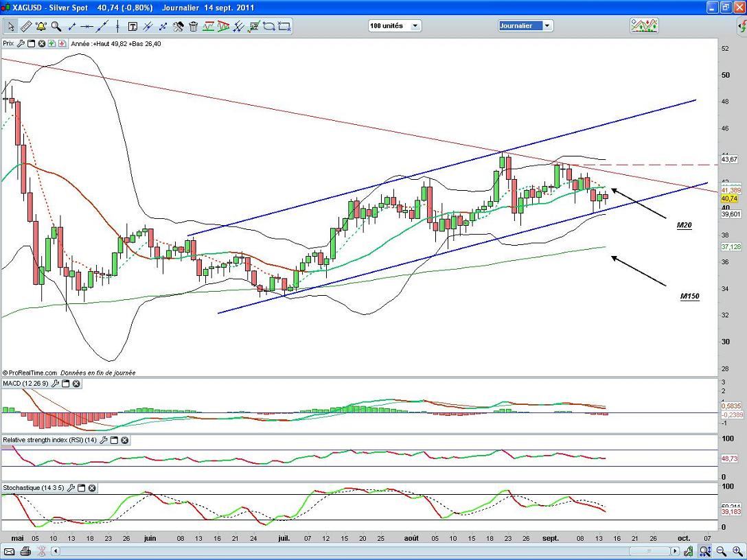Select the ruler measuring tool
Image resolution: width=747 pixels, height=560 pixels.
25,26
